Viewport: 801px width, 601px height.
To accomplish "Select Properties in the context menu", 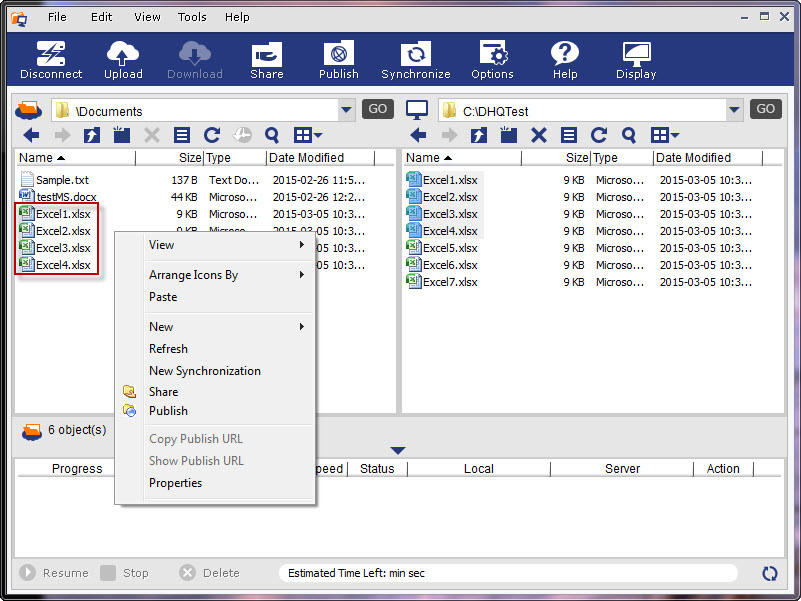I will (x=176, y=483).
